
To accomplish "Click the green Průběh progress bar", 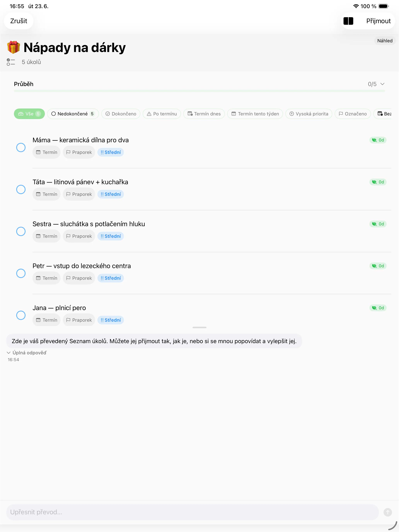I will [199, 91].
